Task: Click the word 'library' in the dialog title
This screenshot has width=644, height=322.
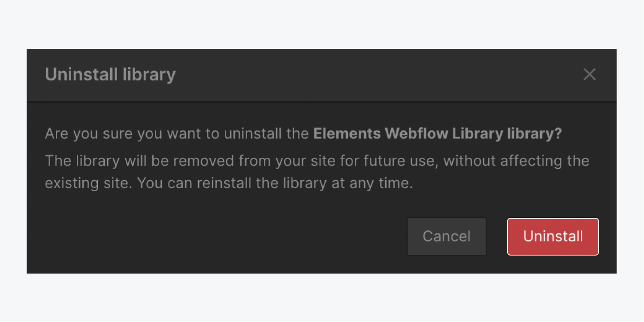Action: coord(149,75)
